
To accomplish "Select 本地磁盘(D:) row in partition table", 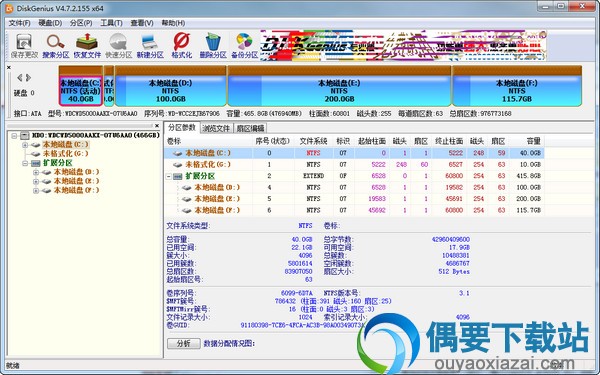I will [354, 188].
